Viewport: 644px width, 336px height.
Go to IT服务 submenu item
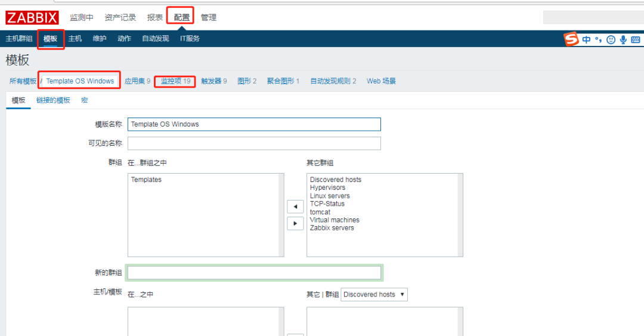click(190, 38)
